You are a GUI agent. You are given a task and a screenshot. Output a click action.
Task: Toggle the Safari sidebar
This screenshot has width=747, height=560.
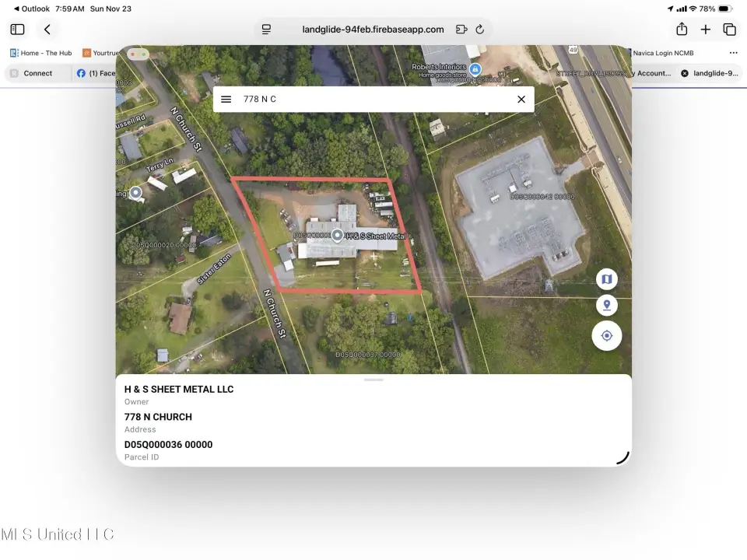17,30
